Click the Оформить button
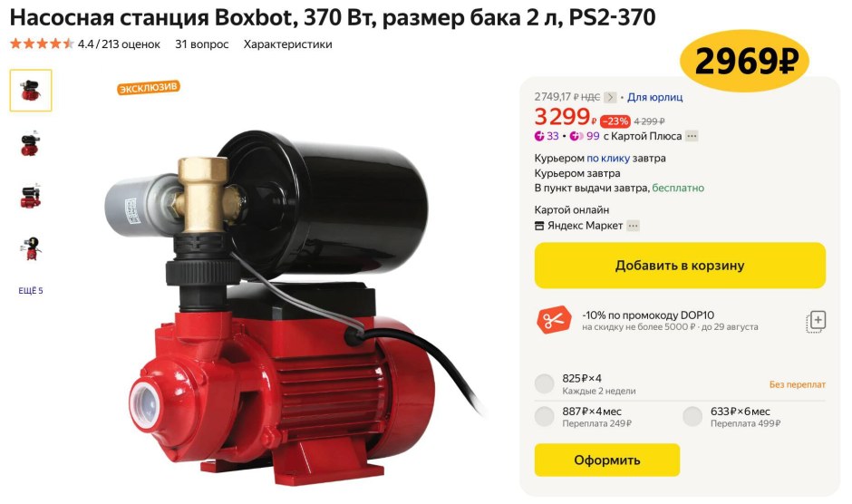Screen dimensions: 852x504 pyautogui.click(x=607, y=460)
